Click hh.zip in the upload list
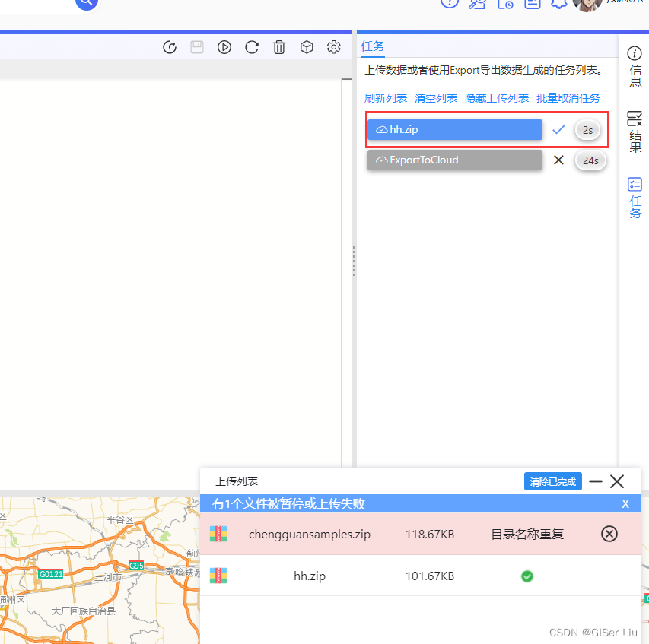 point(310,576)
